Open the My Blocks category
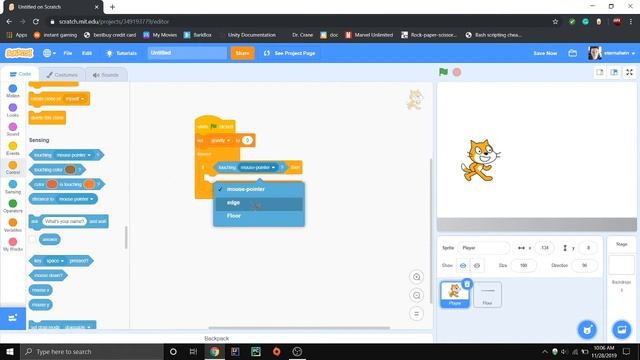Screen dimensions: 640x360 point(13,244)
